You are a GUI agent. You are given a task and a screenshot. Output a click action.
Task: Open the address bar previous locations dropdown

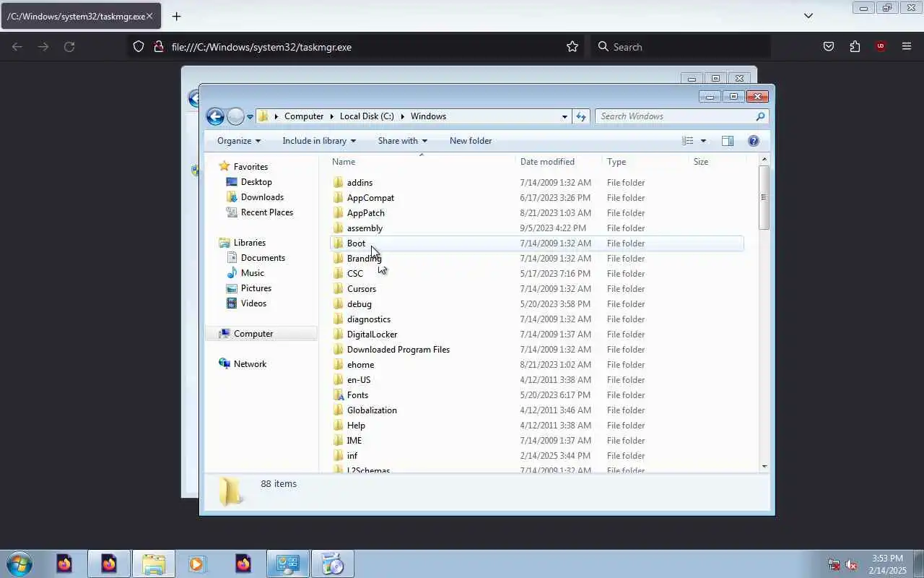coord(565,116)
